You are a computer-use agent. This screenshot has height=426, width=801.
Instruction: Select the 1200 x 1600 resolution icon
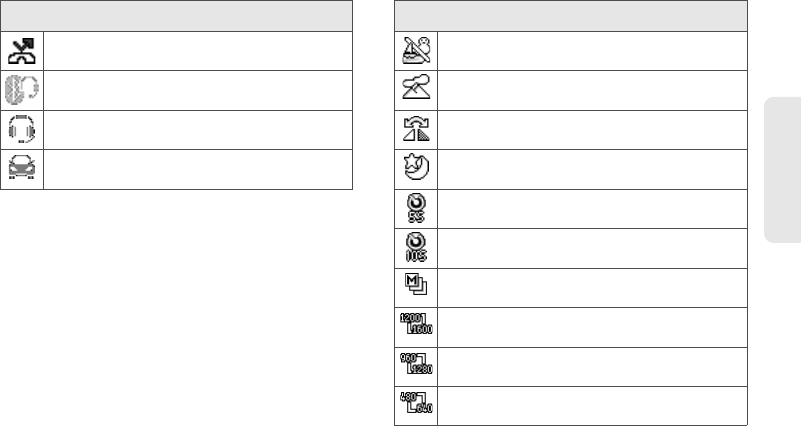point(416,324)
